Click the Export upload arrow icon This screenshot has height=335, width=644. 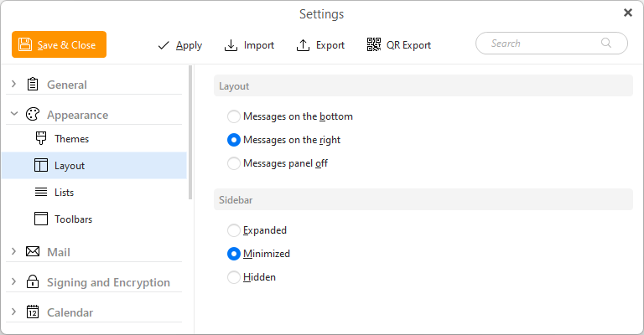click(x=303, y=45)
